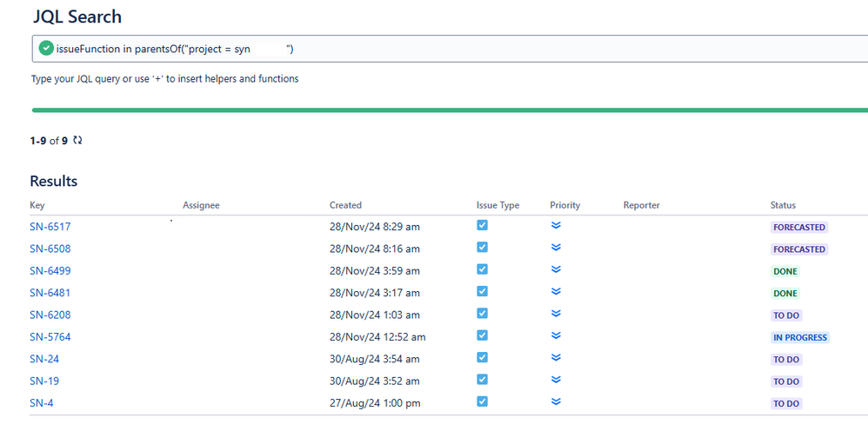The image size is (868, 431).
Task: Open issue SN-4
Action: point(42,403)
